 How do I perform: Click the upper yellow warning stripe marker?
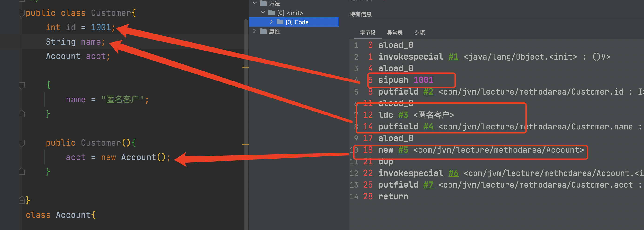click(245, 67)
